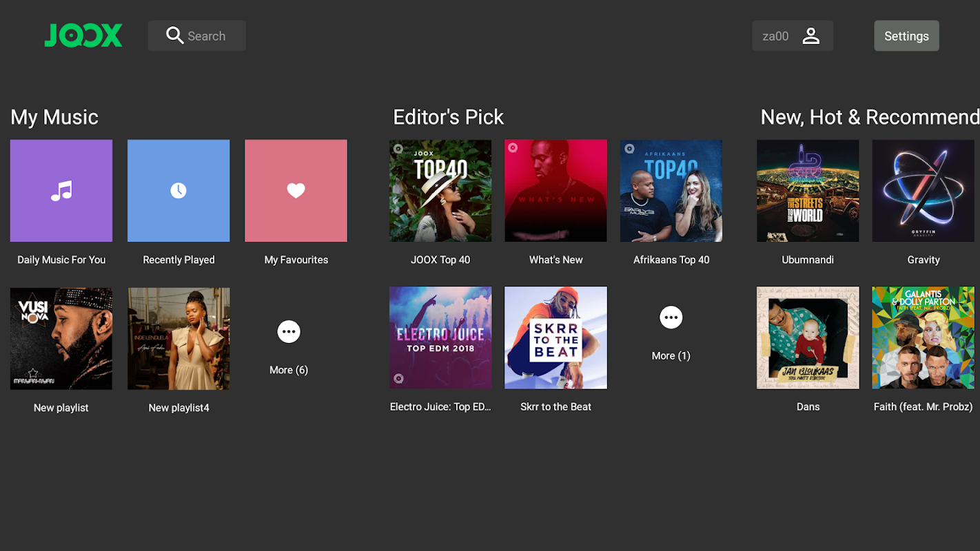
Task: Click the "Daily Music For You" label
Action: click(x=61, y=260)
